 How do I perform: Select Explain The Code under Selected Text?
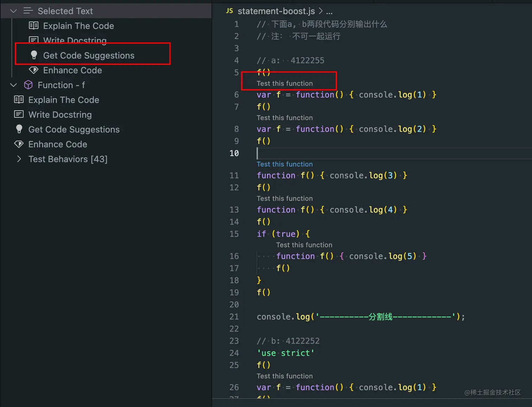[x=78, y=26]
